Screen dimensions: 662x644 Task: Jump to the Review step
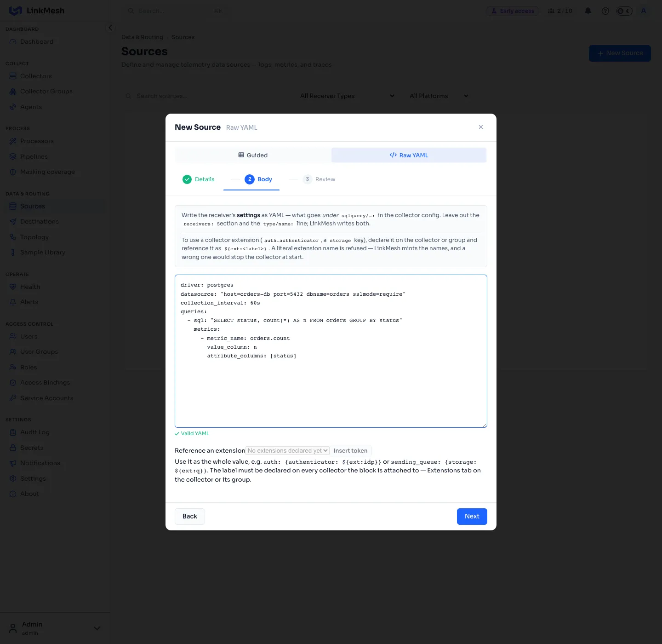point(319,179)
